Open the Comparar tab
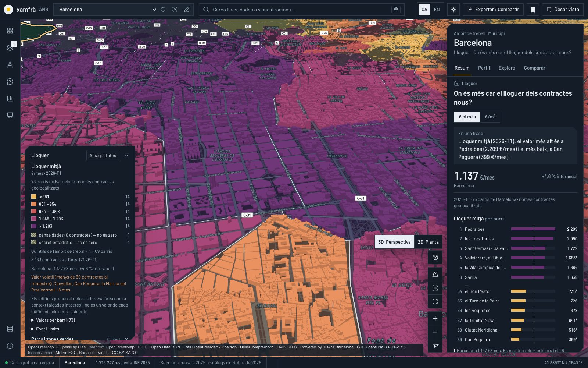The height and width of the screenshot is (368, 588). [x=534, y=68]
